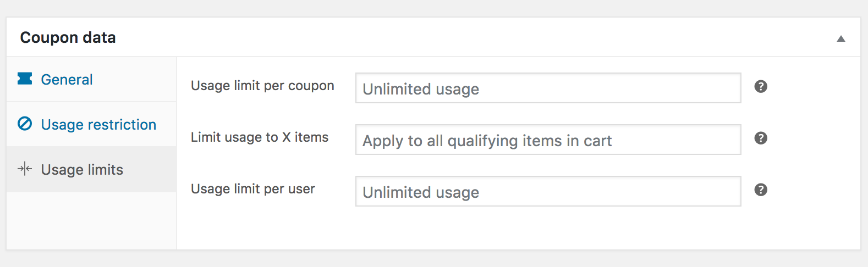This screenshot has width=868, height=267.
Task: Select the Usage limits tab label
Action: (x=82, y=170)
